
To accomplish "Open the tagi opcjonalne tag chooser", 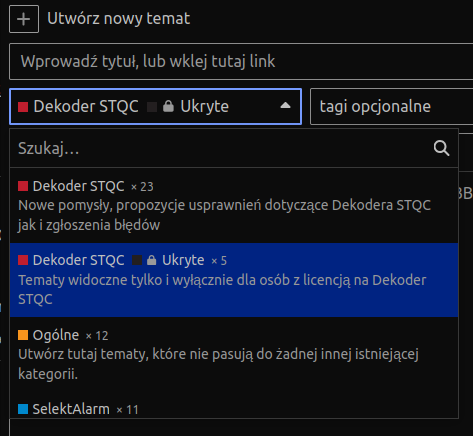I will pyautogui.click(x=392, y=106).
